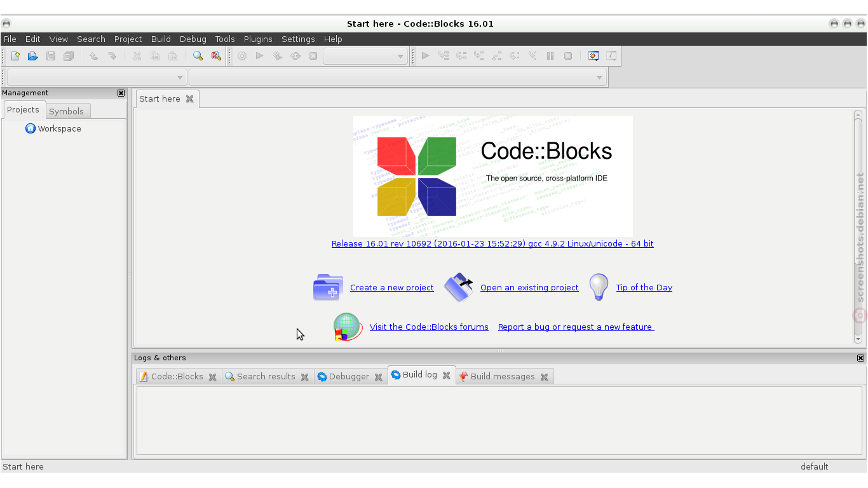Close the Logs & others panel
This screenshot has width=868, height=488.
pyautogui.click(x=860, y=358)
